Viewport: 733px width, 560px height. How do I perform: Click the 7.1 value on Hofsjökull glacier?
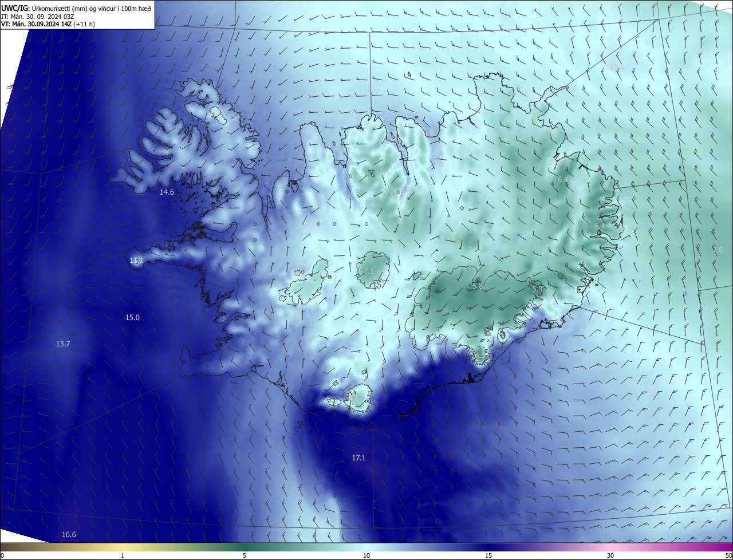(369, 271)
